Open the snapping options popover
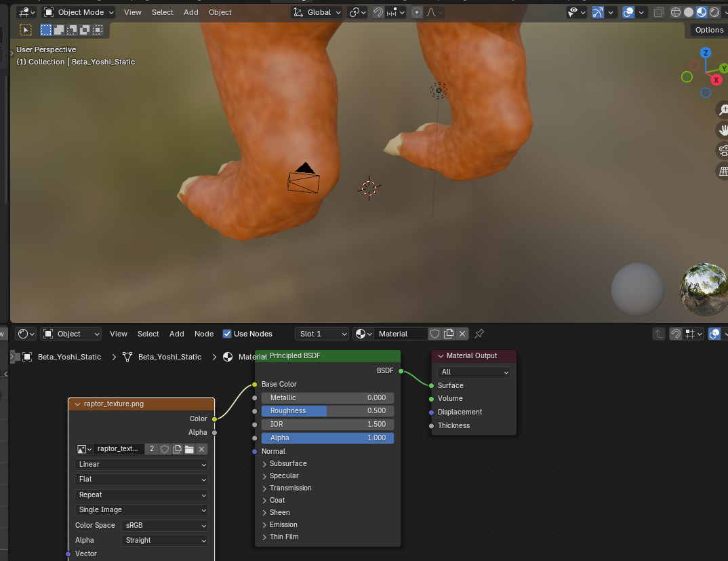The height and width of the screenshot is (561, 728). 396,12
